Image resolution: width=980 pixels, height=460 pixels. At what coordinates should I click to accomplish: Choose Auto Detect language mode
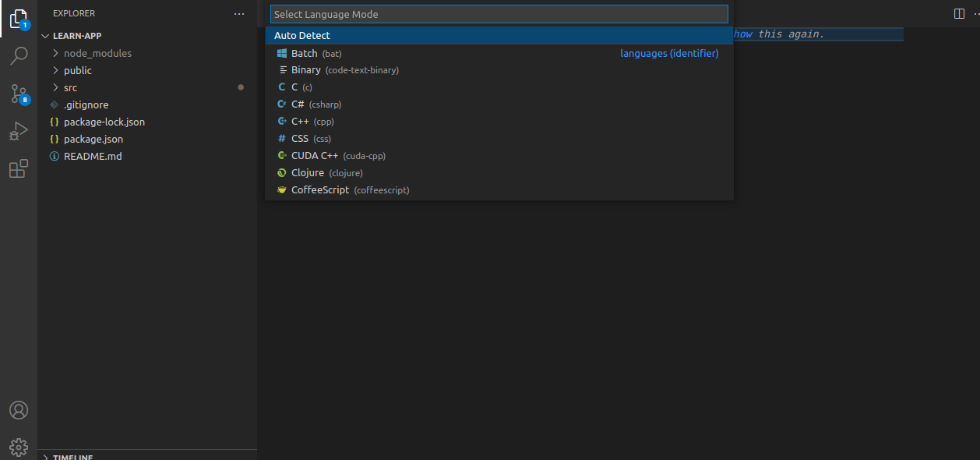point(301,35)
